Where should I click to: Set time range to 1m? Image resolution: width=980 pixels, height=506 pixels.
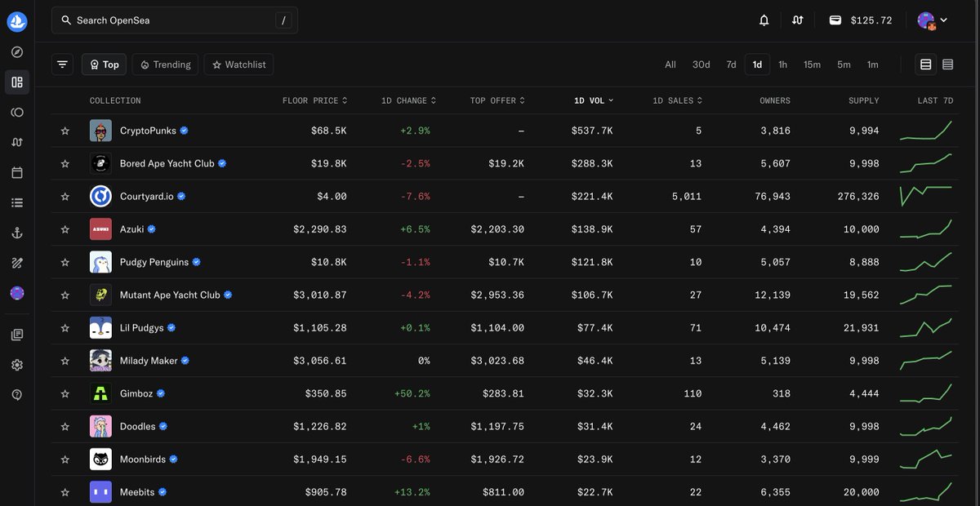(x=872, y=64)
